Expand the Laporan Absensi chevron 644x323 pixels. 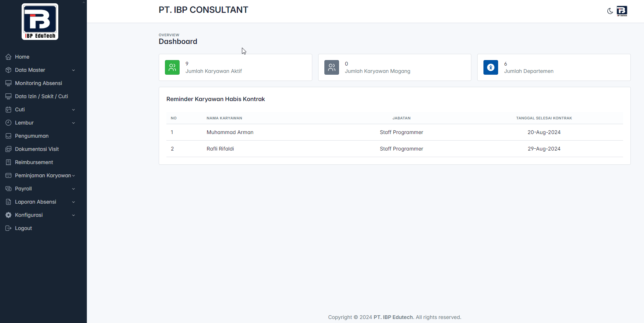click(73, 202)
